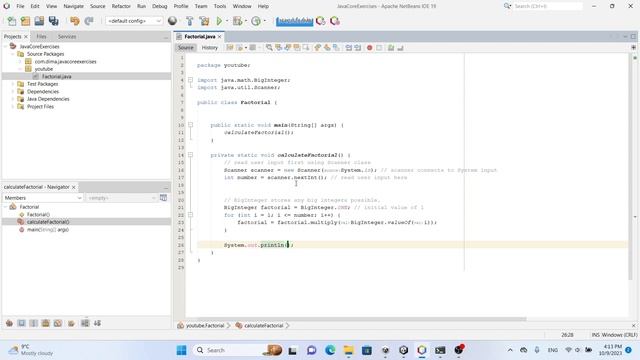This screenshot has width=640, height=360.
Task: Click the Build Project hammer icon
Action: (x=189, y=21)
